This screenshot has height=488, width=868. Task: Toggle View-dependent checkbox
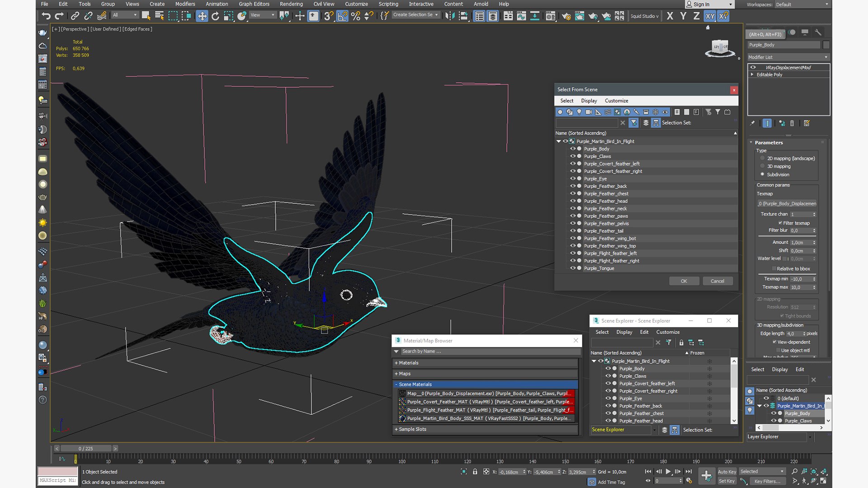click(x=774, y=342)
